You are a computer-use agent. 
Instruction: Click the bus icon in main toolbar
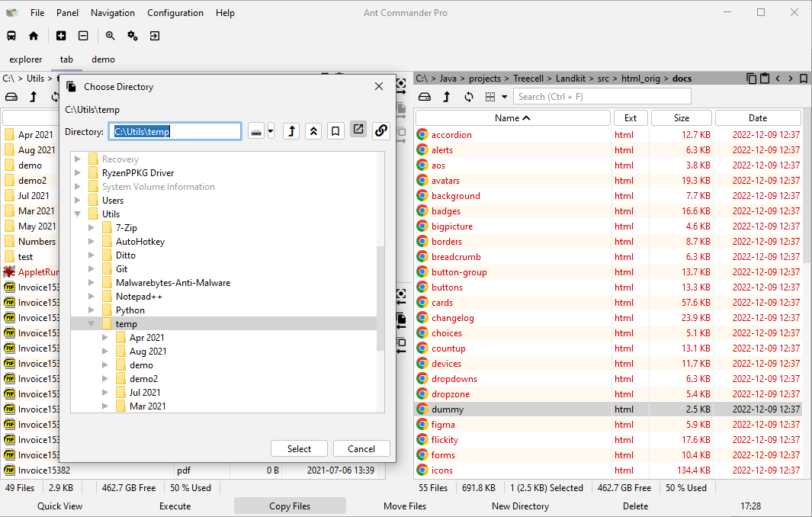(x=11, y=36)
